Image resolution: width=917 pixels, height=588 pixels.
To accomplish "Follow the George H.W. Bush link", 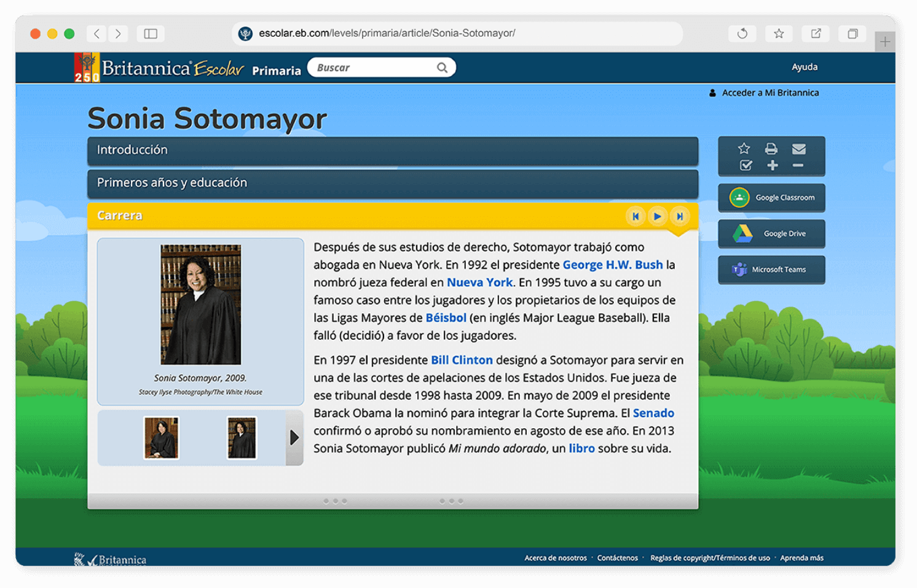I will coord(613,265).
